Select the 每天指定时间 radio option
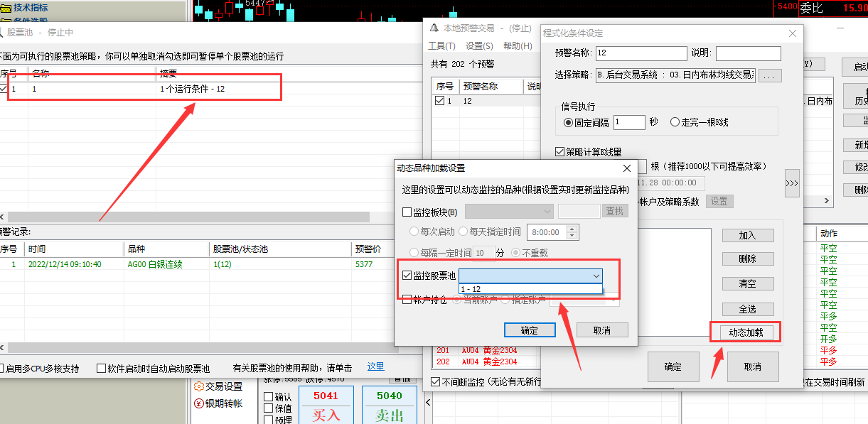The image size is (868, 424). (463, 232)
